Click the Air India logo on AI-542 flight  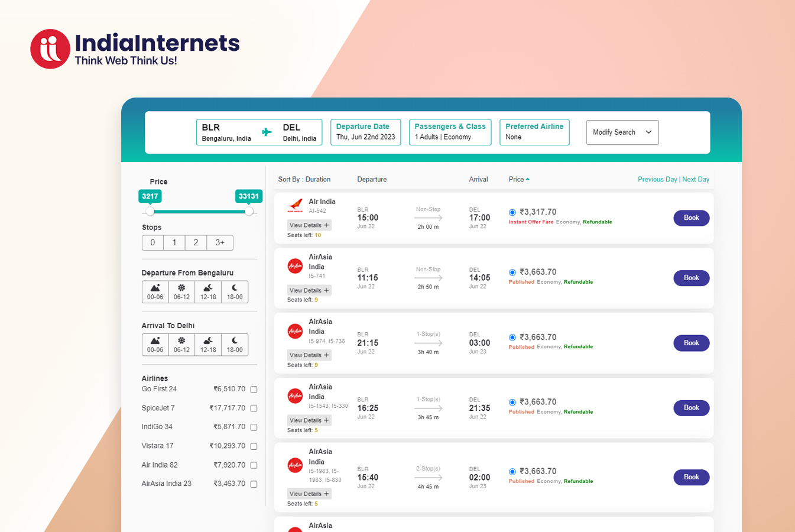click(295, 206)
